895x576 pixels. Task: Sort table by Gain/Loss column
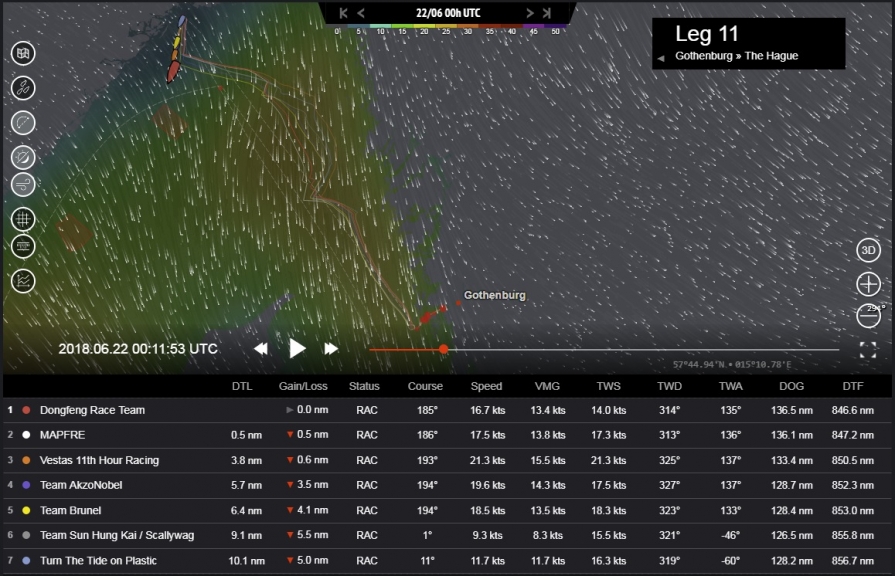[303, 386]
